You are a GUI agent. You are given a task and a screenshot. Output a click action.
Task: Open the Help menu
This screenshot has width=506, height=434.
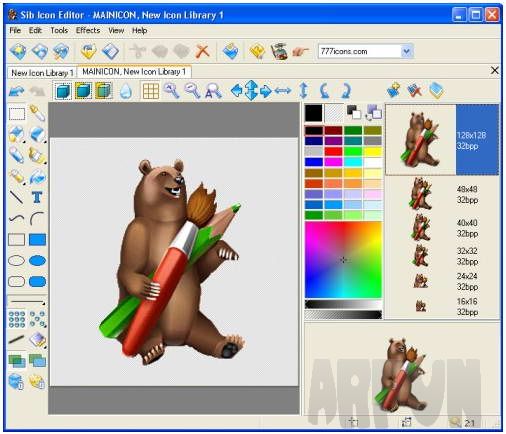point(139,30)
